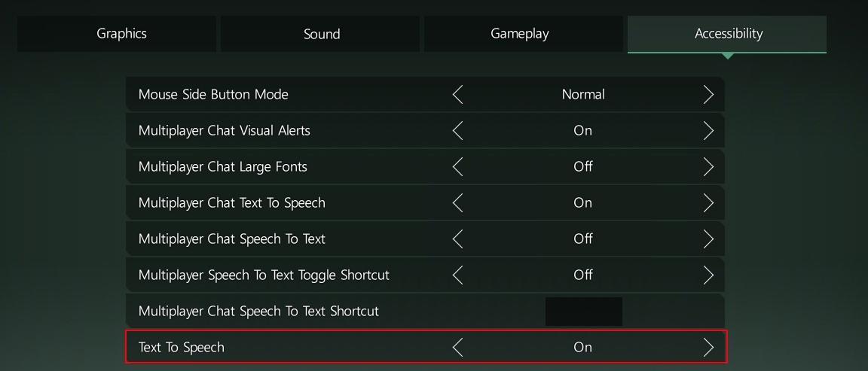868x371 pixels.
Task: Click the Speech To Text Shortcut key box
Action: coord(583,312)
